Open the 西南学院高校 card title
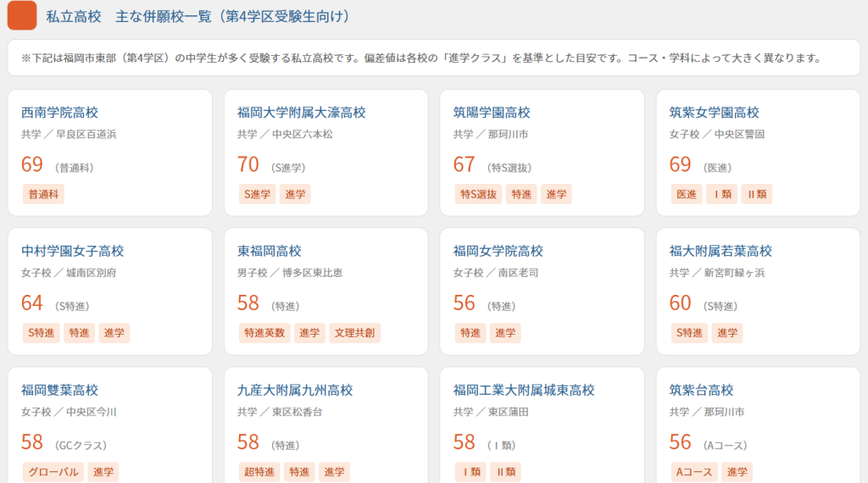Screen dimensions: 868x483 [x=60, y=113]
